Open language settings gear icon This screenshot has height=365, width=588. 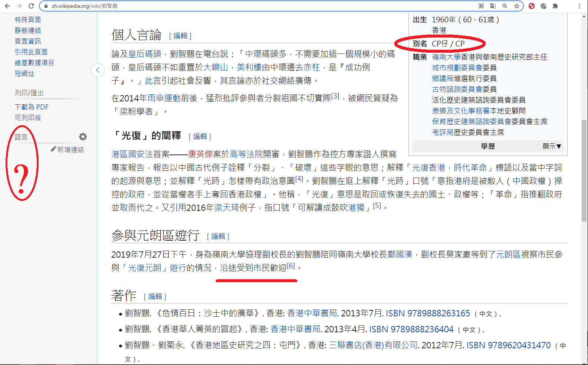point(83,137)
